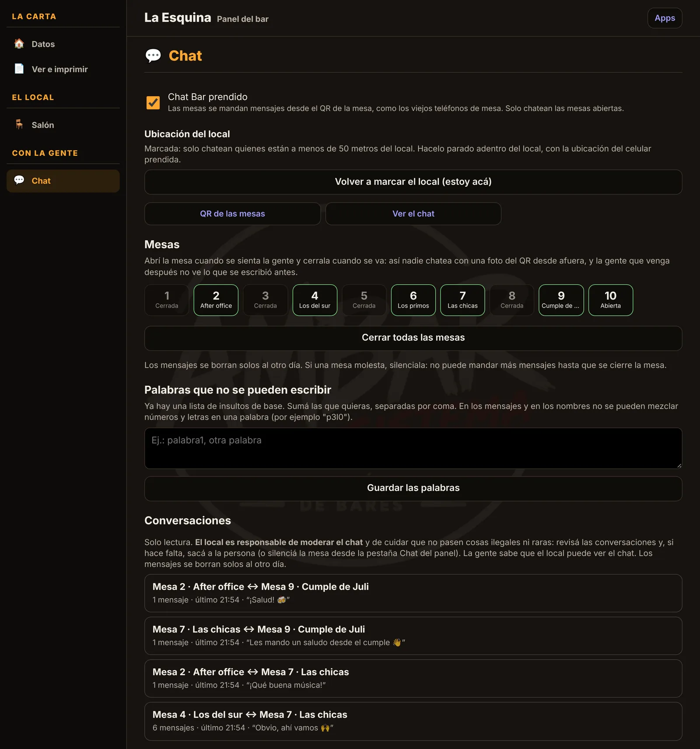Viewport: 700px width, 749px height.
Task: Open the Apps button
Action: [665, 18]
